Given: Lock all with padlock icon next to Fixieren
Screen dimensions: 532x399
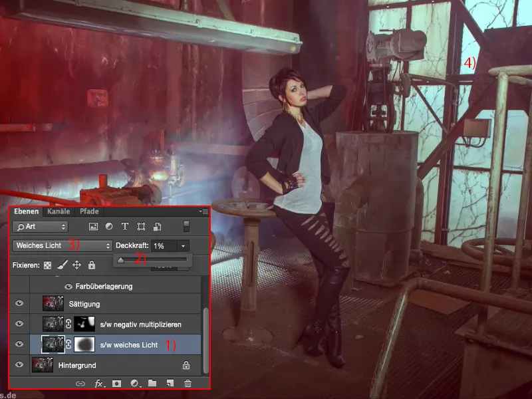Looking at the screenshot, I should (92, 265).
